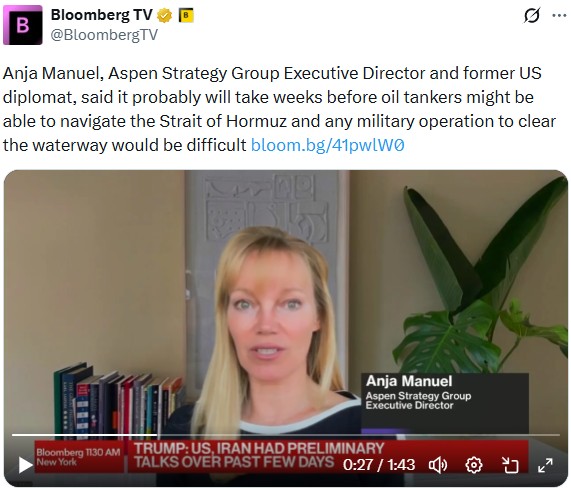Screen dimensions: 571x490
Task: Click the 0:27 / 1:43 time display
Action: [379, 465]
